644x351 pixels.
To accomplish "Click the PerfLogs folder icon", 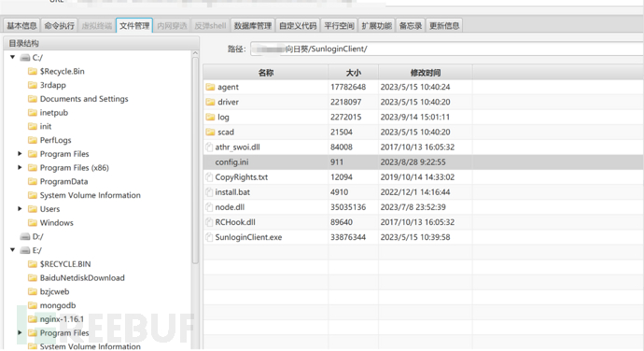I will tap(33, 140).
